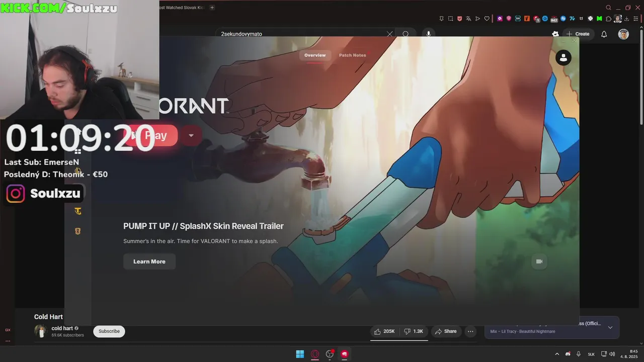Screen dimensions: 644x362
Task: Click the Discord tray icon
Action: 568,354
